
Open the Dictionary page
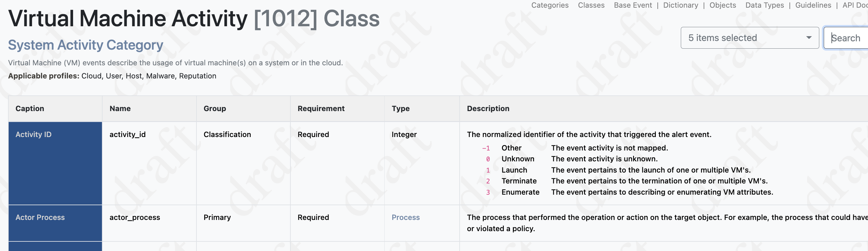tap(680, 5)
